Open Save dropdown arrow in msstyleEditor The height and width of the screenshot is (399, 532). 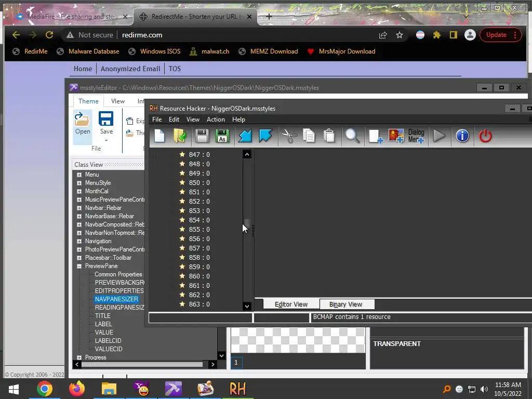pos(106,140)
